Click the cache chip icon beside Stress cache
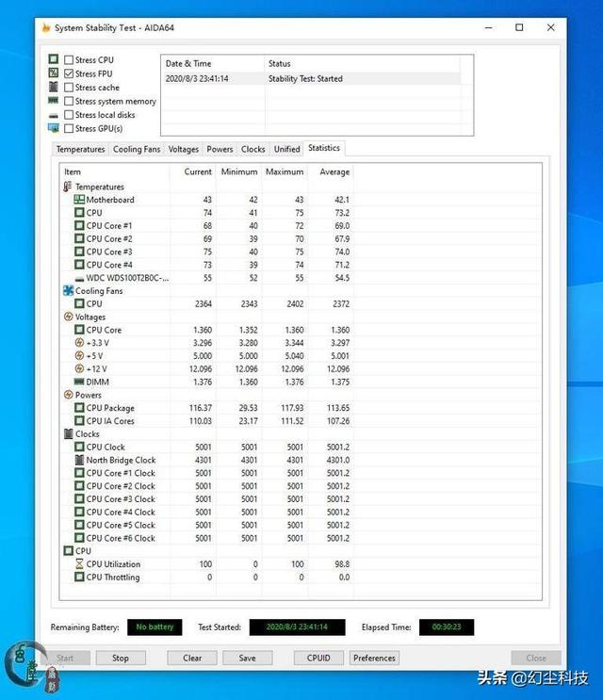The width and height of the screenshot is (603, 700). 54,87
